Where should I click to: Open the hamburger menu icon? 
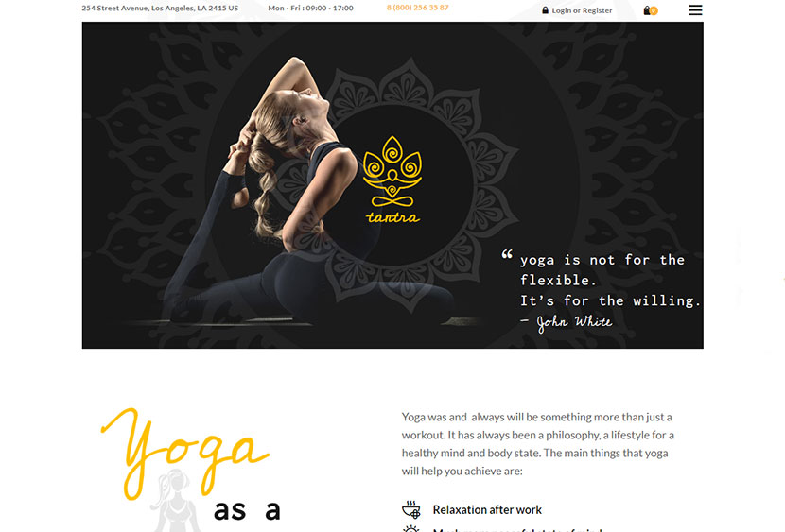coord(695,10)
